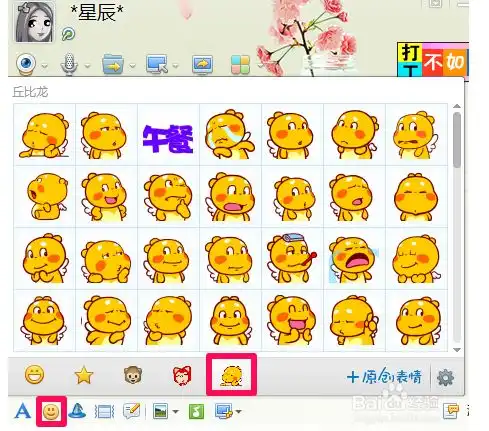Select the yellow dragon sticker pack tab

tap(232, 375)
